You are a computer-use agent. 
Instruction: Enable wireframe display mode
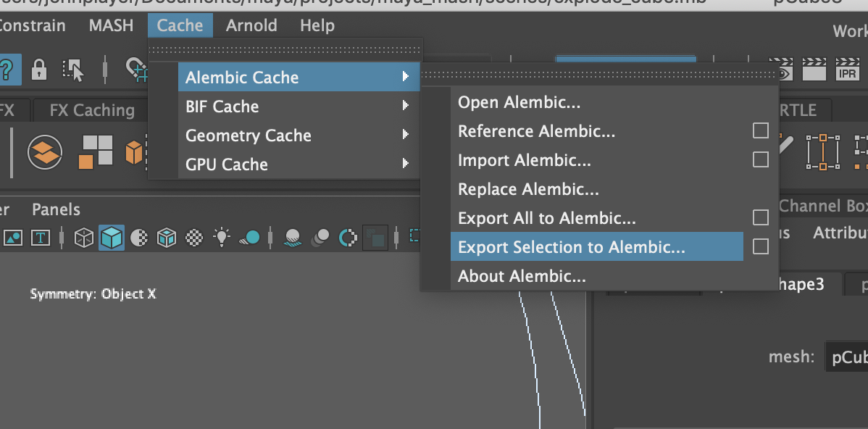click(83, 236)
